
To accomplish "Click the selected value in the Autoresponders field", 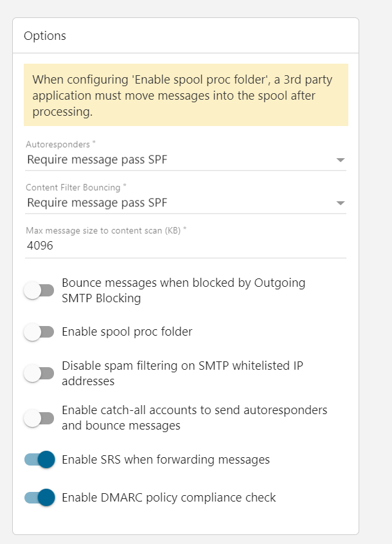I will pos(96,159).
